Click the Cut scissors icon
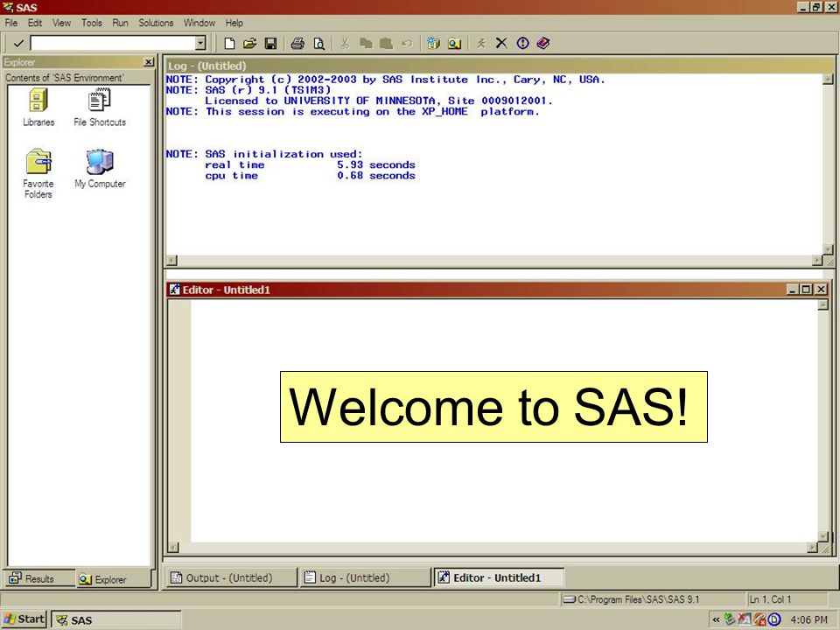 [x=345, y=44]
